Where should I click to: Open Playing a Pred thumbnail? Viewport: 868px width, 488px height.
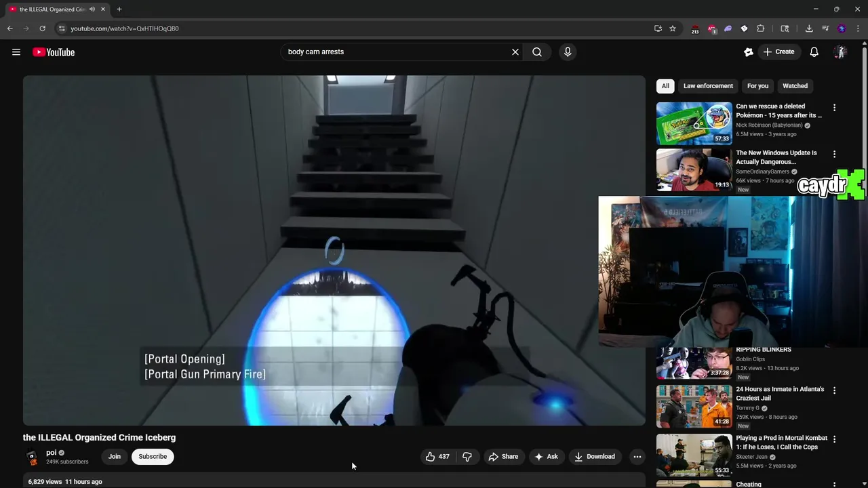[x=694, y=455]
